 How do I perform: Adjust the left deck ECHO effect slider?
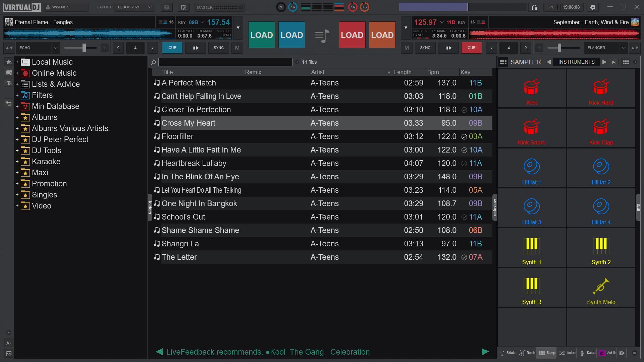tap(80, 48)
